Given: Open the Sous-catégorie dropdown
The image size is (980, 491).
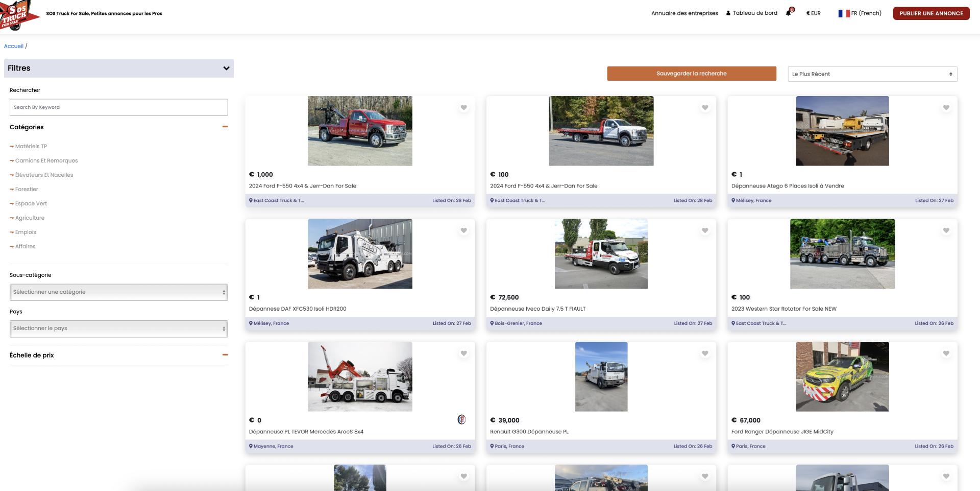Looking at the screenshot, I should coord(118,292).
